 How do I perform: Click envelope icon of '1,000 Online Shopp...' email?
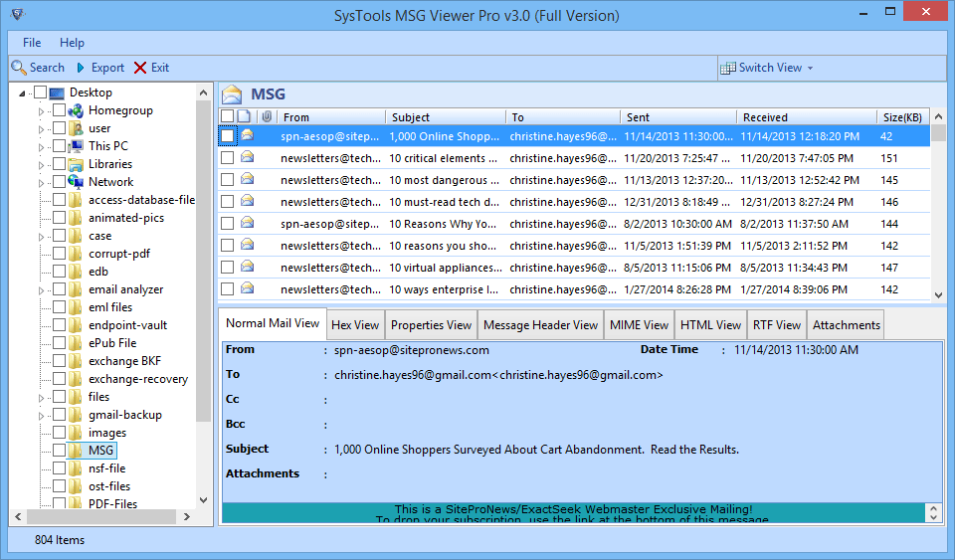click(248, 135)
